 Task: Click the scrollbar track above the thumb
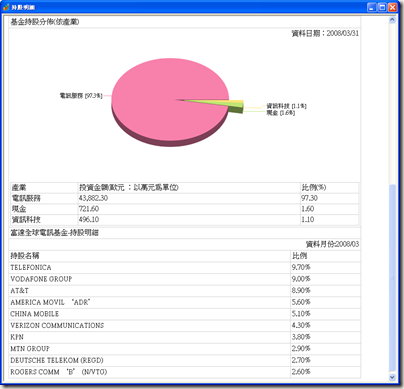coord(392,103)
